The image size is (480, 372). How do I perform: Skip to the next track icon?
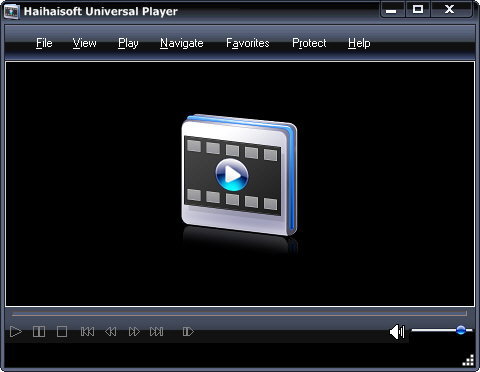(x=157, y=332)
